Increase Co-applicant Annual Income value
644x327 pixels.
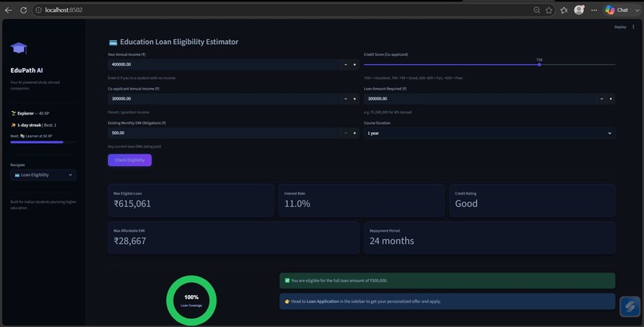point(355,98)
